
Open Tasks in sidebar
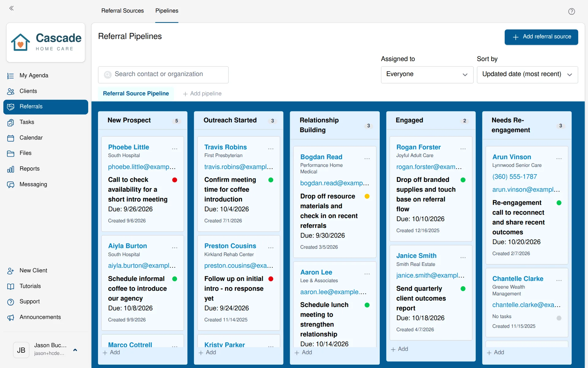tap(46, 122)
